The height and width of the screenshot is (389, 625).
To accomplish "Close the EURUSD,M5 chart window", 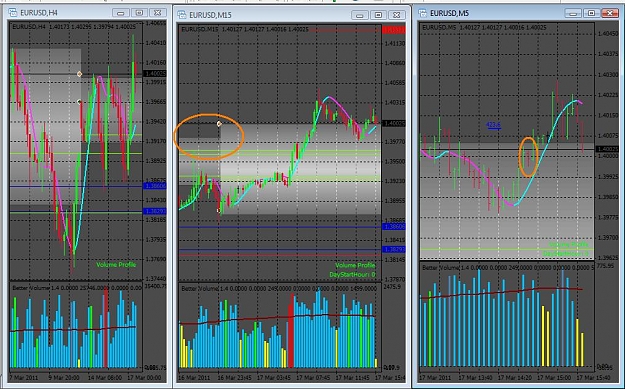I will point(610,13).
